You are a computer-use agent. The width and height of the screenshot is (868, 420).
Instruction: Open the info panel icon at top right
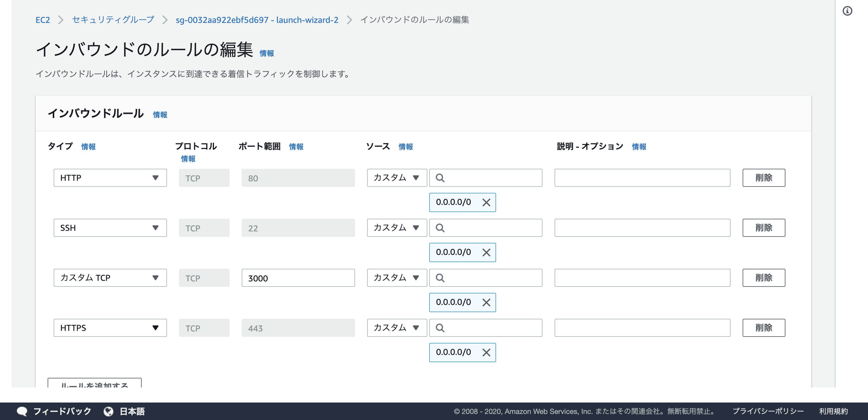(x=847, y=11)
